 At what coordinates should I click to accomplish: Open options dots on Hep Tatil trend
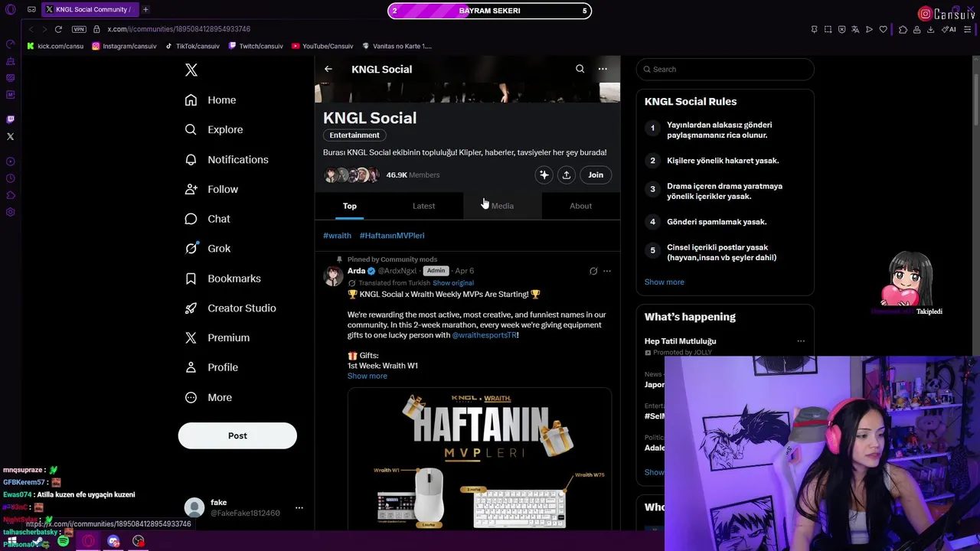pos(801,341)
